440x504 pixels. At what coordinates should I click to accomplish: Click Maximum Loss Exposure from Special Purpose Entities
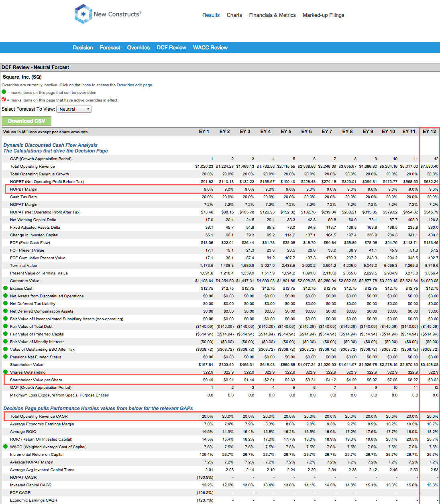point(59,395)
